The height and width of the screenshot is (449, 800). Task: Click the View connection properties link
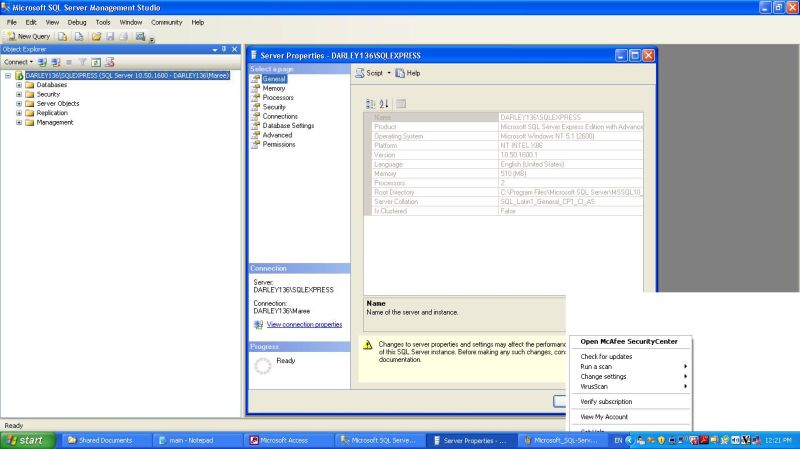(x=304, y=325)
